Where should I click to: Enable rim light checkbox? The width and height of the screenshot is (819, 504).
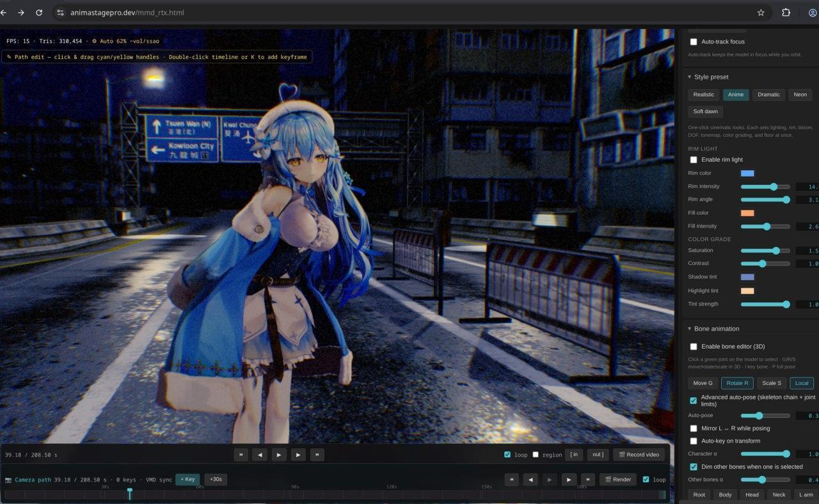(694, 160)
